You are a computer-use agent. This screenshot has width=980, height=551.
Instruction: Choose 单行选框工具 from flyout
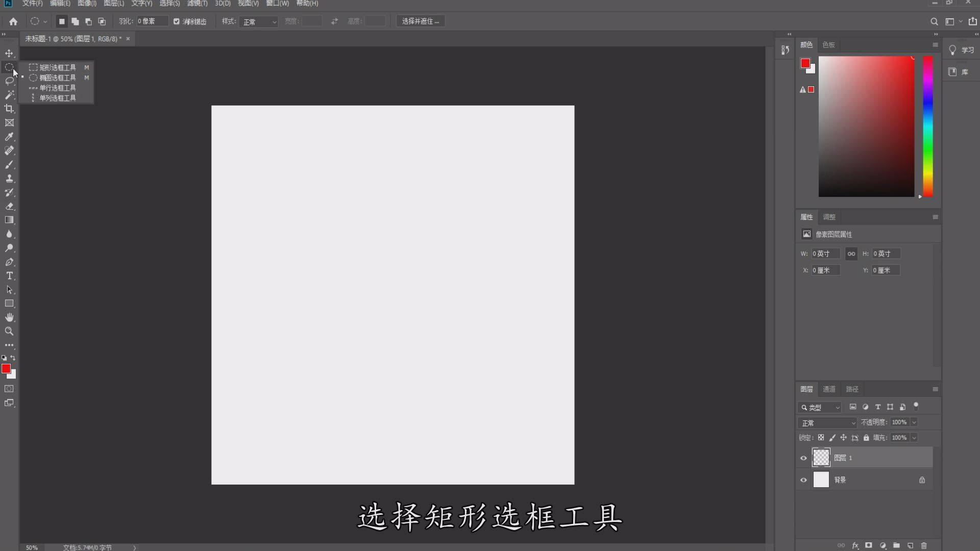point(58,88)
